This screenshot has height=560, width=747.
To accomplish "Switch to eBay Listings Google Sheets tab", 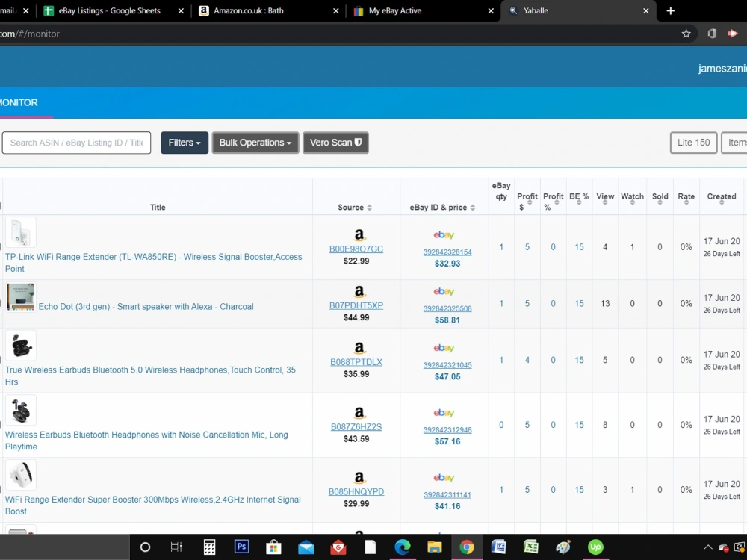I will [x=109, y=10].
